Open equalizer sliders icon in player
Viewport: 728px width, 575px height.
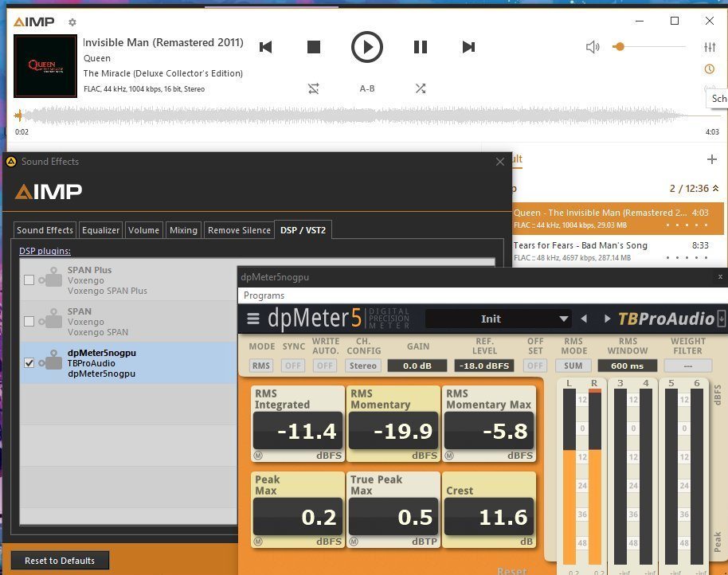(x=710, y=47)
